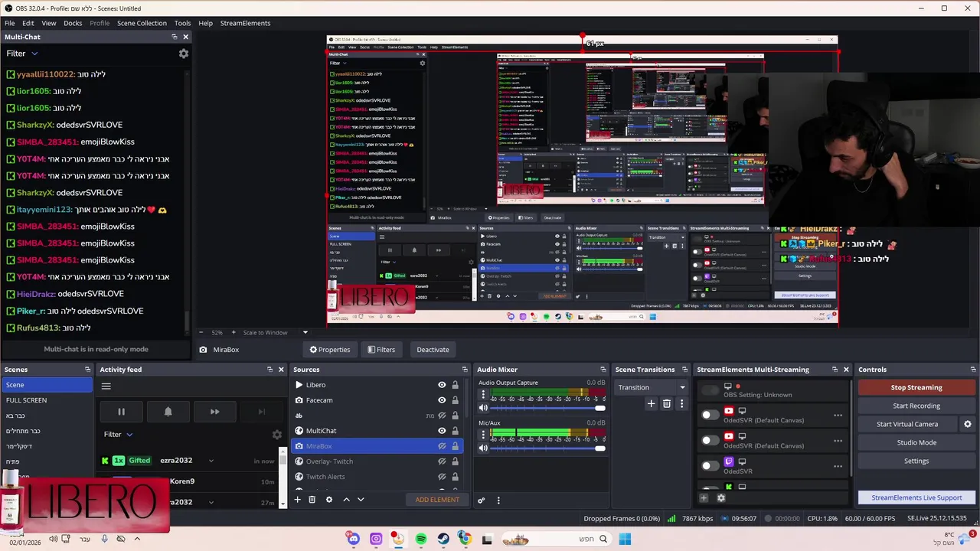Remove the transition with trash icon
Image resolution: width=980 pixels, height=551 pixels.
667,403
